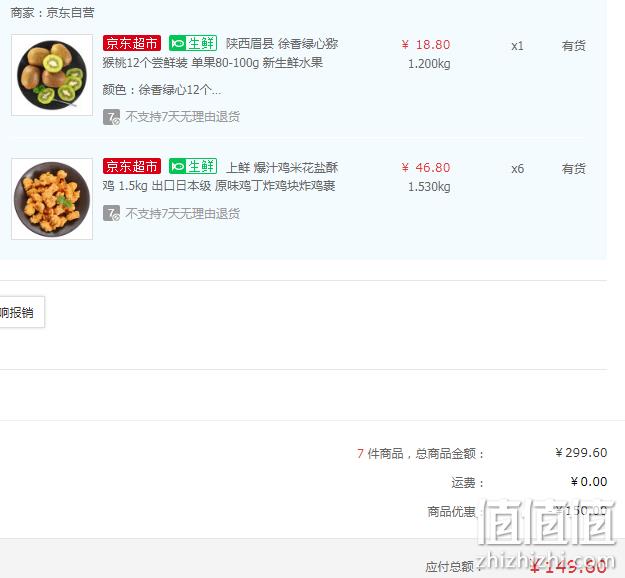Click the 不支持7天无理由退货 text under kiwi
The height and width of the screenshot is (578, 625).
[x=183, y=117]
